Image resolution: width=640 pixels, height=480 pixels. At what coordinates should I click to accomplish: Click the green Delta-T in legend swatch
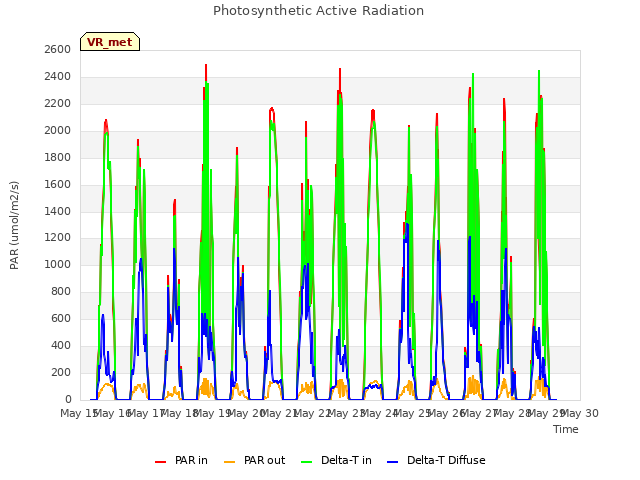pyautogui.click(x=307, y=462)
